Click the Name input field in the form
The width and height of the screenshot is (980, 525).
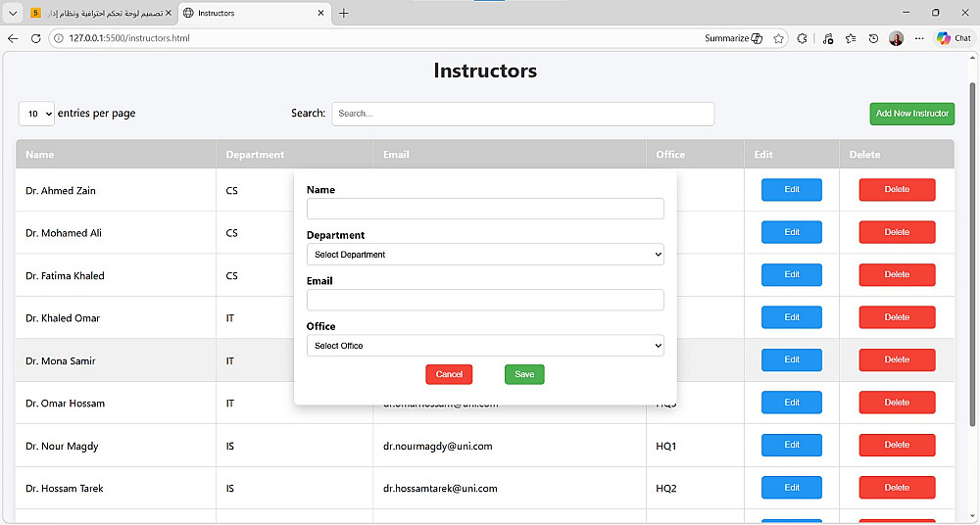tap(485, 209)
